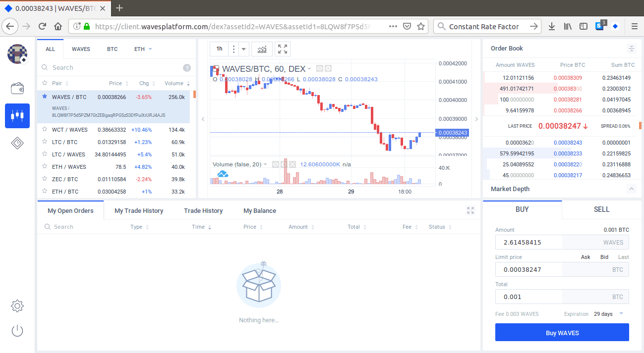The image size is (644, 353).
Task: Open the Firefox library icon
Action: tap(568, 26)
